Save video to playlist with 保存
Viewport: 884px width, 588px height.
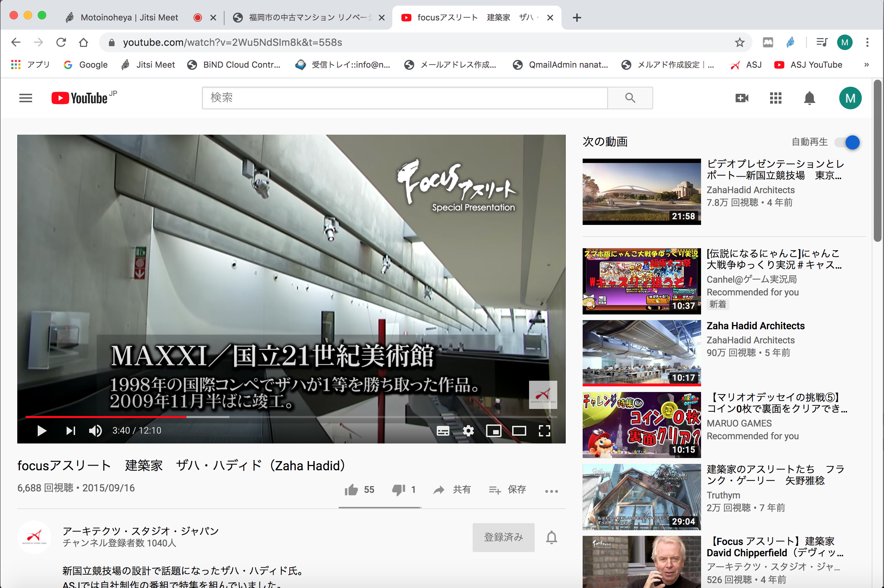pos(507,489)
